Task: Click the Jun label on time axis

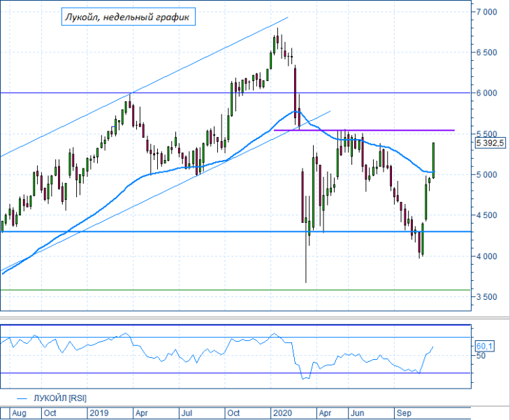Action: point(357,413)
